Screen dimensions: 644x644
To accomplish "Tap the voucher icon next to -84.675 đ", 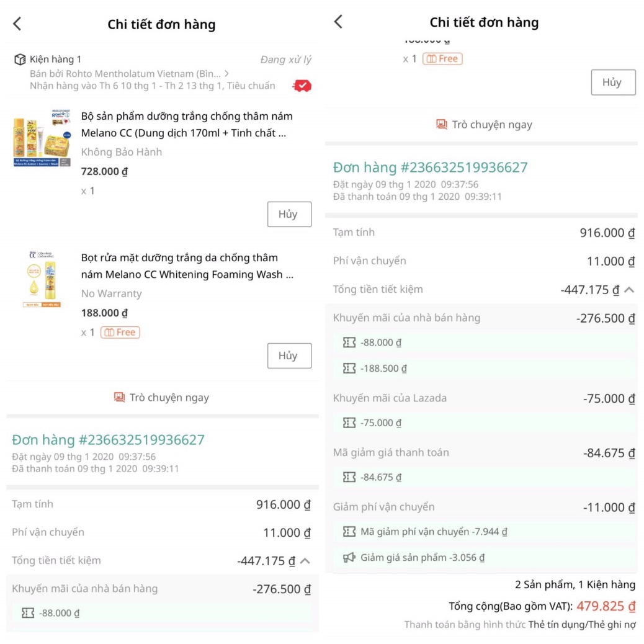I will tap(349, 477).
